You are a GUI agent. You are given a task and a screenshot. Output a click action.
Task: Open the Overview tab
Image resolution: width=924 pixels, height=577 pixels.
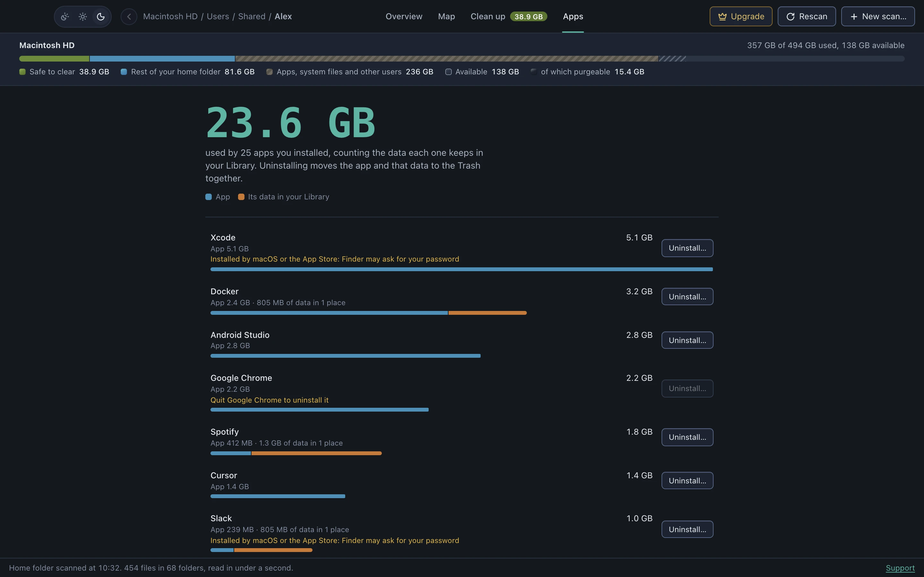coord(404,16)
